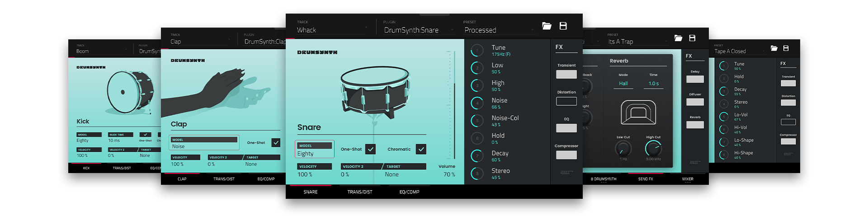Click the Hold knob in Tape A Closed window

pos(724,79)
